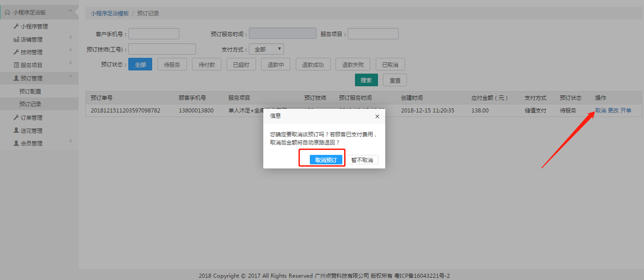Screen dimensions: 644x280
Task: Click the wrench icon for 技师管理
Action: (16, 52)
